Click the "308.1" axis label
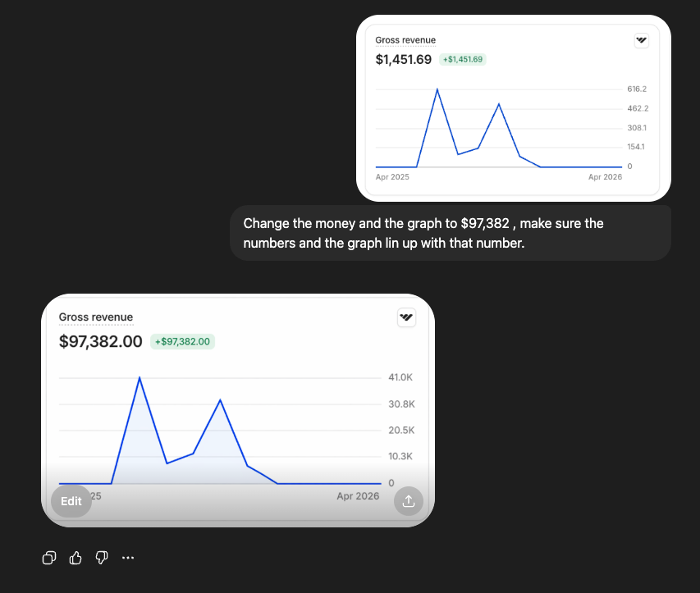The height and width of the screenshot is (593, 700). point(637,128)
